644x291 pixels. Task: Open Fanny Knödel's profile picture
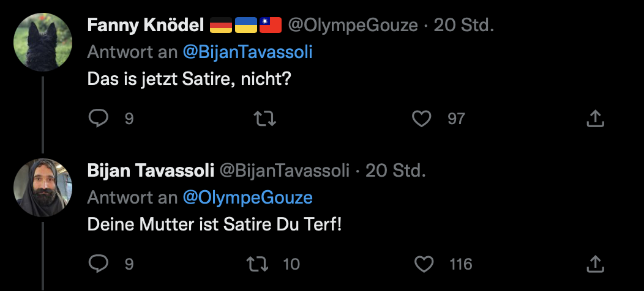[x=43, y=42]
